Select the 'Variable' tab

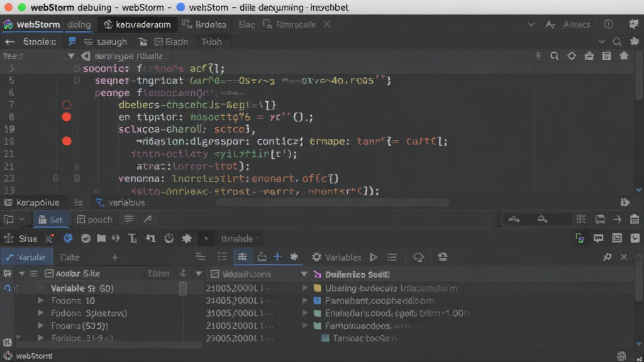point(26,257)
